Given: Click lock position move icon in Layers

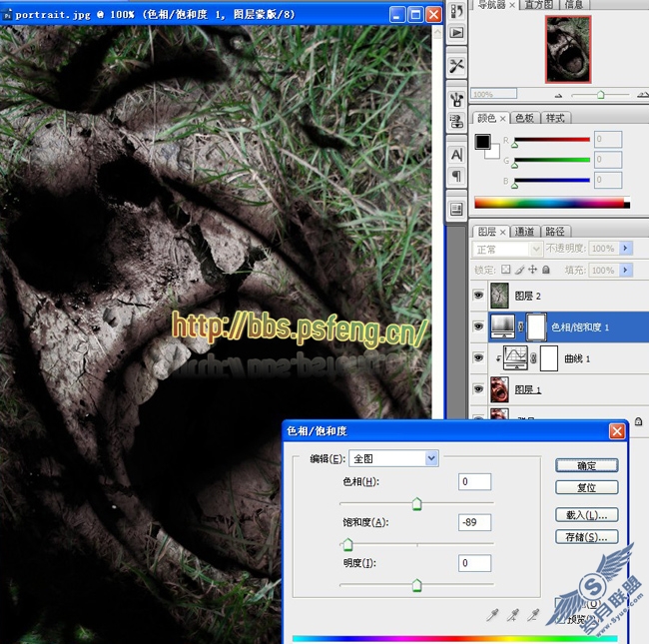Looking at the screenshot, I should click(x=533, y=270).
